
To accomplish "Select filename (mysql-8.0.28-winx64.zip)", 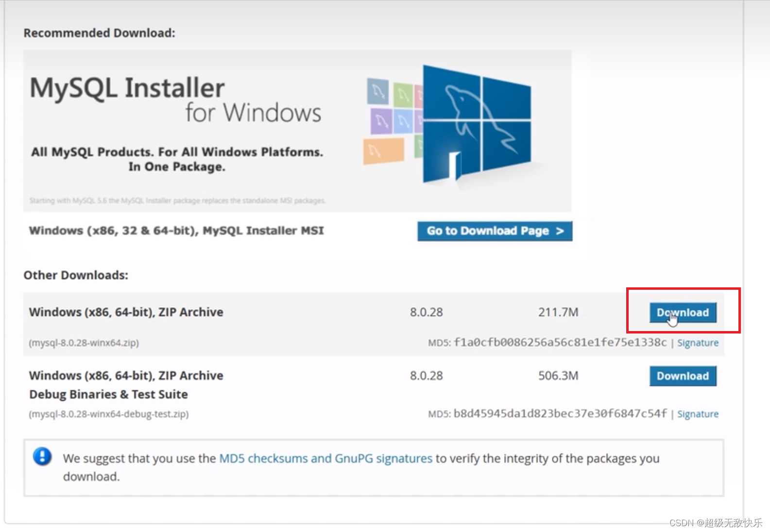I will [84, 343].
